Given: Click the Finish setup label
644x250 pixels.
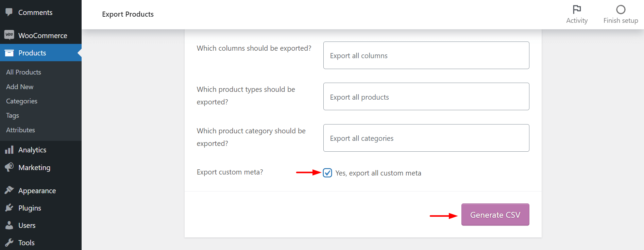Looking at the screenshot, I should click(621, 20).
